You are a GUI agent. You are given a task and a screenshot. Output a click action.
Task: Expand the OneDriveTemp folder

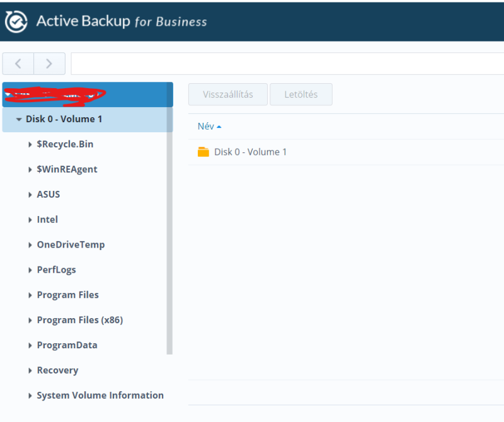[30, 245]
